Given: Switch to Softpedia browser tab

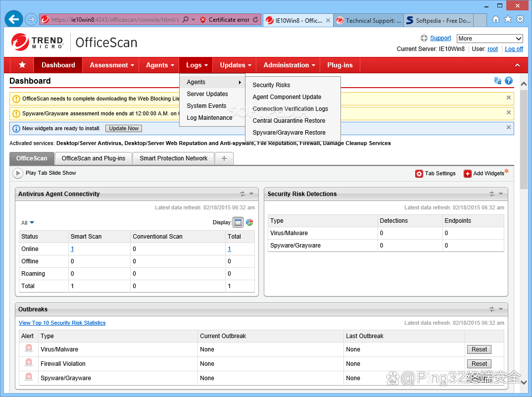Looking at the screenshot, I should click(x=438, y=20).
